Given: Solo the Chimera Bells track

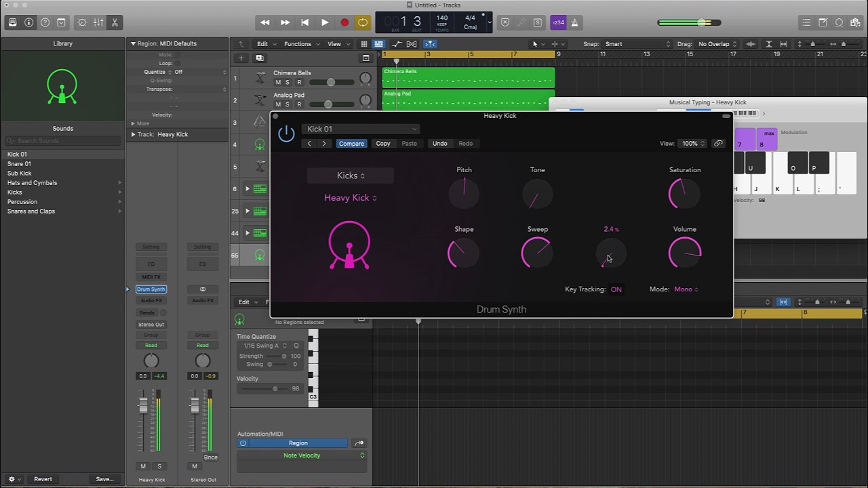Looking at the screenshot, I should click(288, 82).
